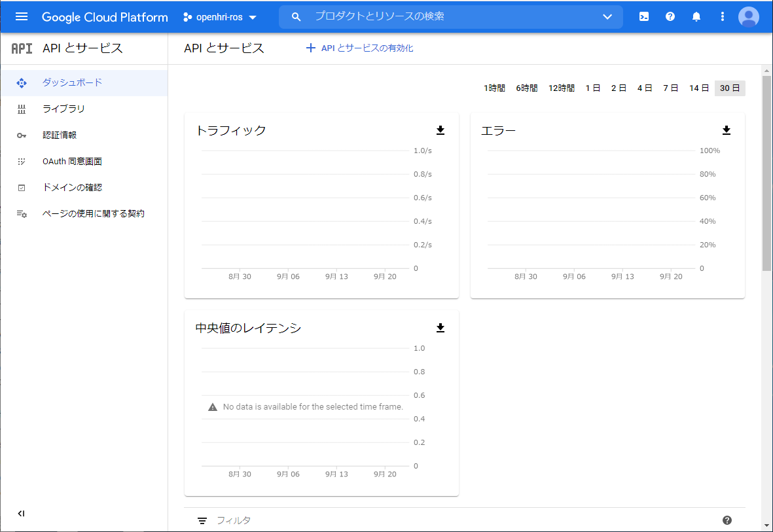Open the openhri-ros project selector dropdown
Viewport: 773px width, 532px height.
point(220,17)
